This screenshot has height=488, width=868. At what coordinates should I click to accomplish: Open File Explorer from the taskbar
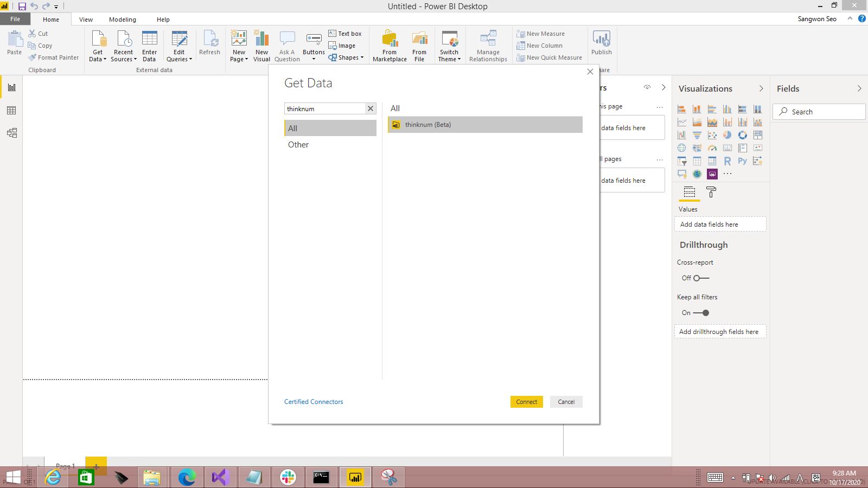coord(153,477)
